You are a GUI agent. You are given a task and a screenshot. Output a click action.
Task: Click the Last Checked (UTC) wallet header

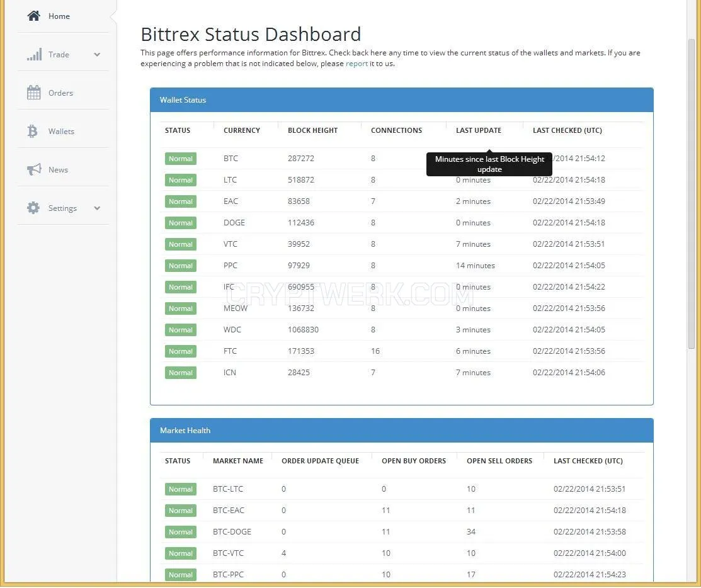567,130
